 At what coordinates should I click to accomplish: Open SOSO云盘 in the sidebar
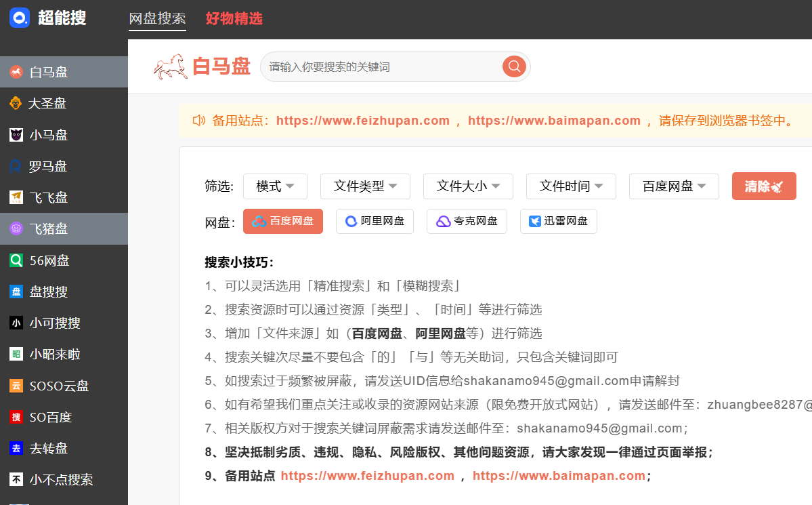tap(64, 386)
